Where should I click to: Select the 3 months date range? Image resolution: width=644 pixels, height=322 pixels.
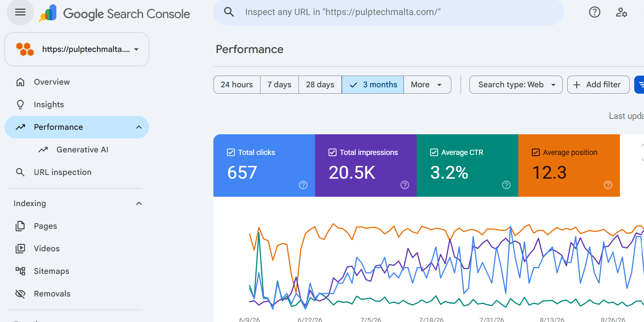pos(373,85)
